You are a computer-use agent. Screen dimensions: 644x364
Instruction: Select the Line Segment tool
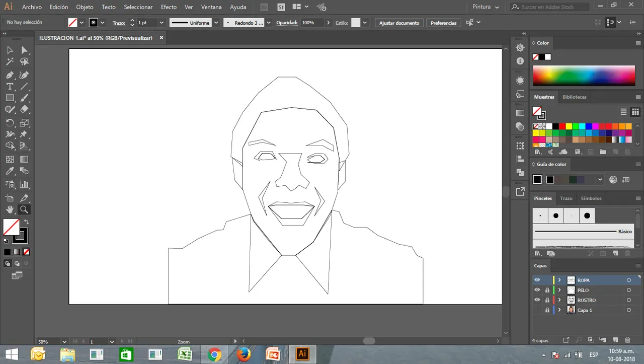(x=24, y=87)
